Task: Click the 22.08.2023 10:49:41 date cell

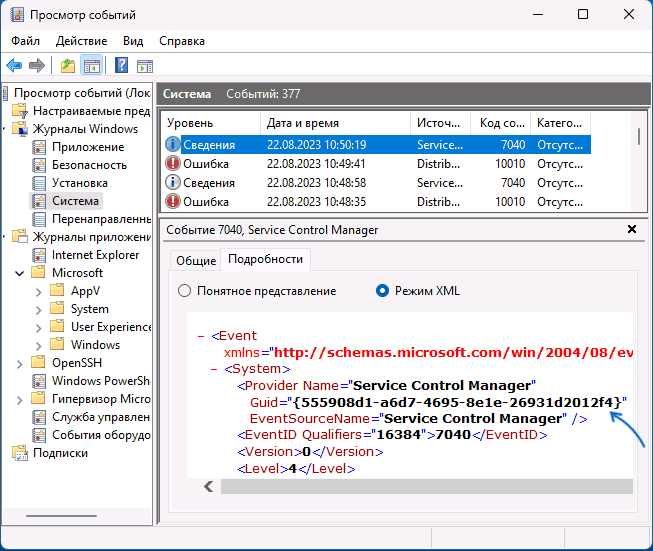Action: coord(316,164)
